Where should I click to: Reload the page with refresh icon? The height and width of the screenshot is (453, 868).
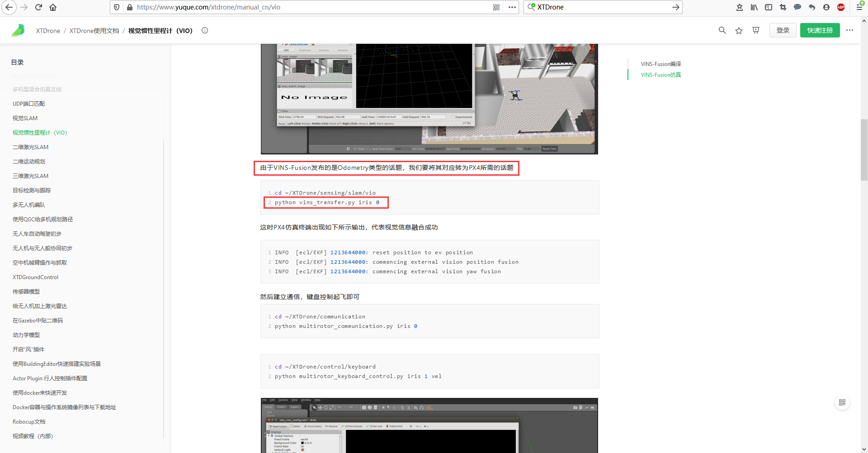(x=38, y=7)
